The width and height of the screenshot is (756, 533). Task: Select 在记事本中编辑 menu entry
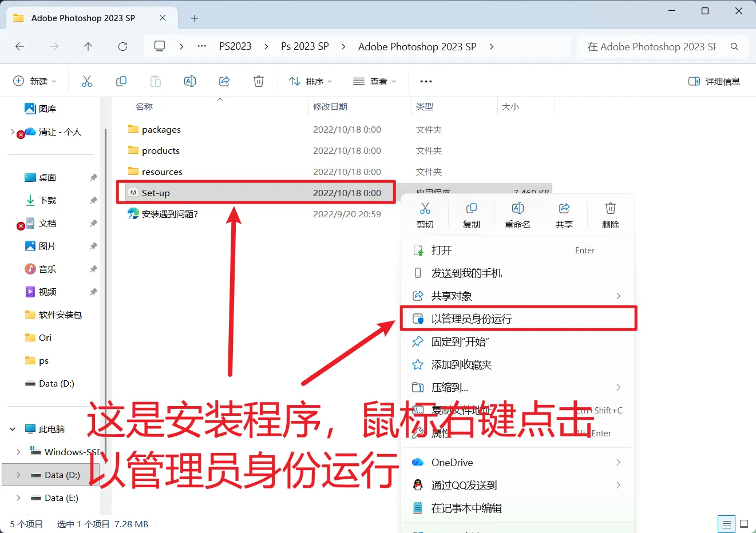[518, 508]
